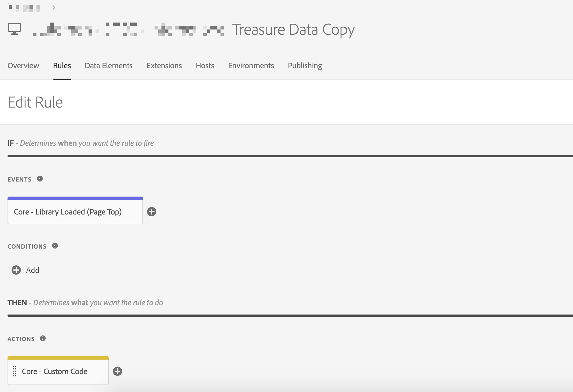Open the Overview tab
The height and width of the screenshot is (392, 573).
23,66
